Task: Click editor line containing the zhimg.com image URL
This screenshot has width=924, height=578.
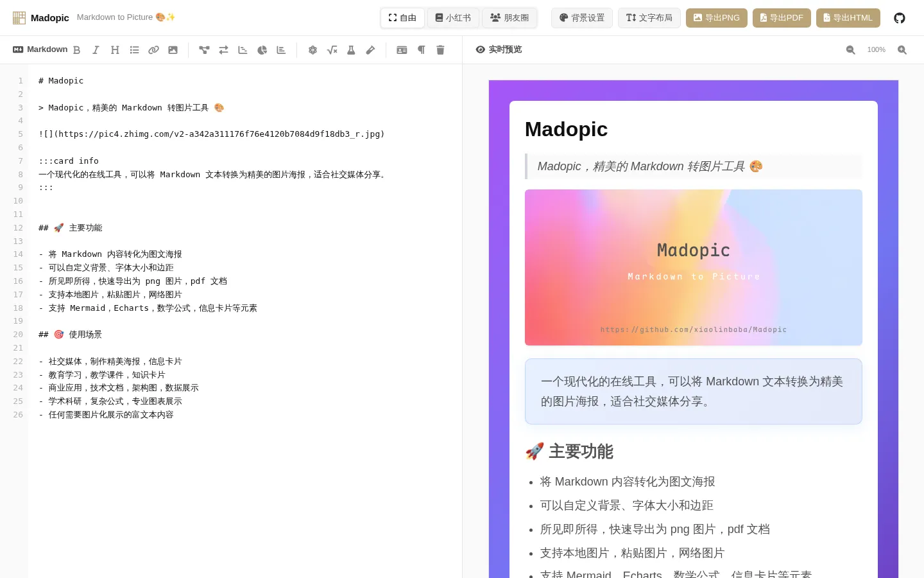Action: coord(212,134)
